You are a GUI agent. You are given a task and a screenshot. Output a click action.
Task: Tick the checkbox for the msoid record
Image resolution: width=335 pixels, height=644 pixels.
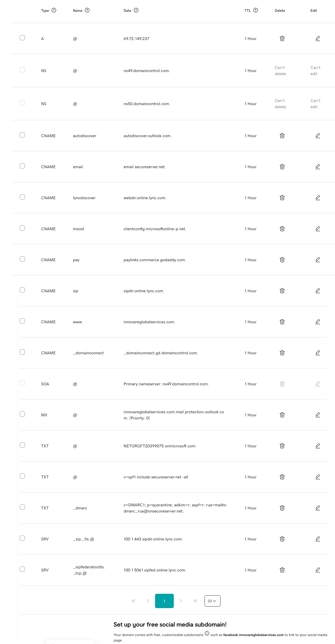(22, 228)
